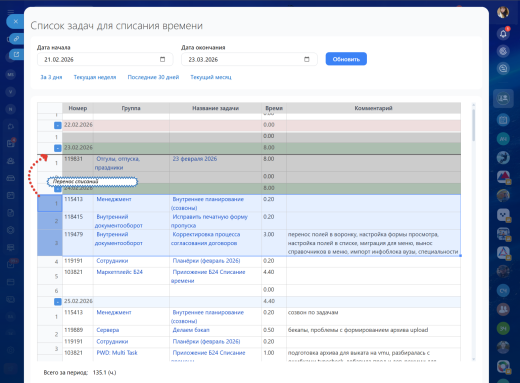
Task: Select the 'Текущий месяц' period link
Action: [x=211, y=77]
